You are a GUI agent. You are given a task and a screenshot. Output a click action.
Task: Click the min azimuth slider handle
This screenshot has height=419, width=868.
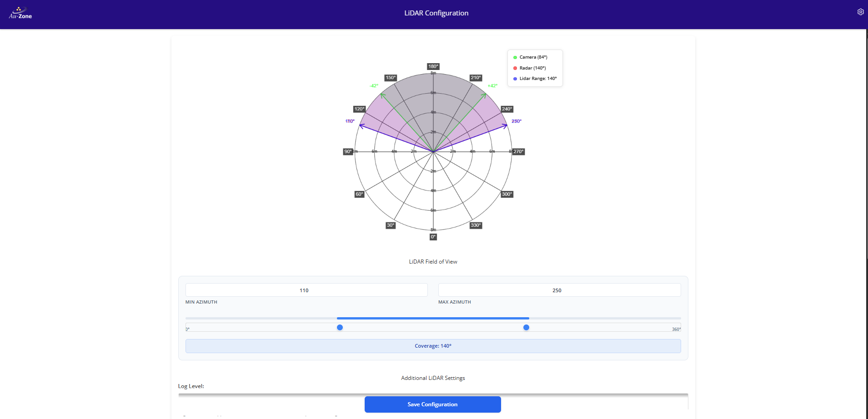340,328
